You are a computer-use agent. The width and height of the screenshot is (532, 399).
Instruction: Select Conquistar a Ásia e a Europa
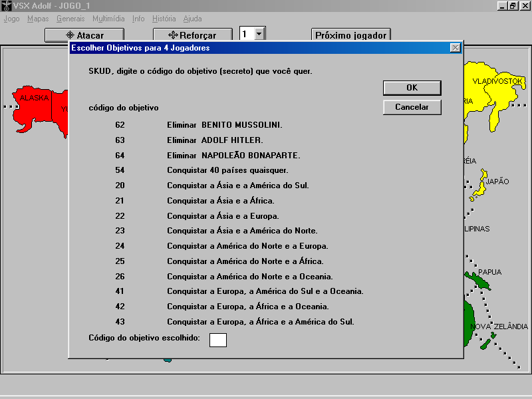coord(223,215)
